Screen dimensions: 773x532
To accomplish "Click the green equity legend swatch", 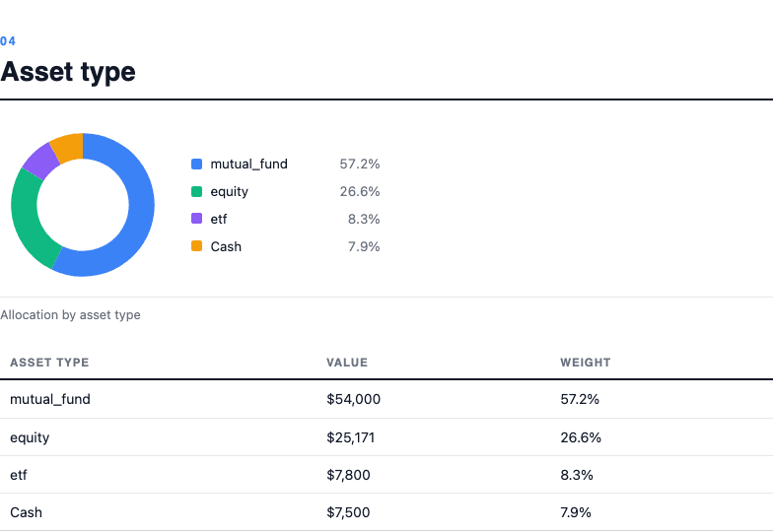I will pyautogui.click(x=197, y=191).
